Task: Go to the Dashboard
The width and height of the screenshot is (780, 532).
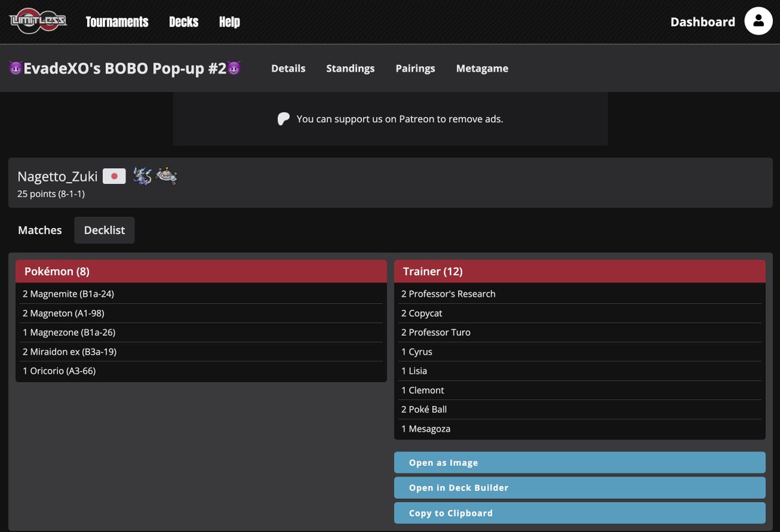Action: tap(703, 22)
